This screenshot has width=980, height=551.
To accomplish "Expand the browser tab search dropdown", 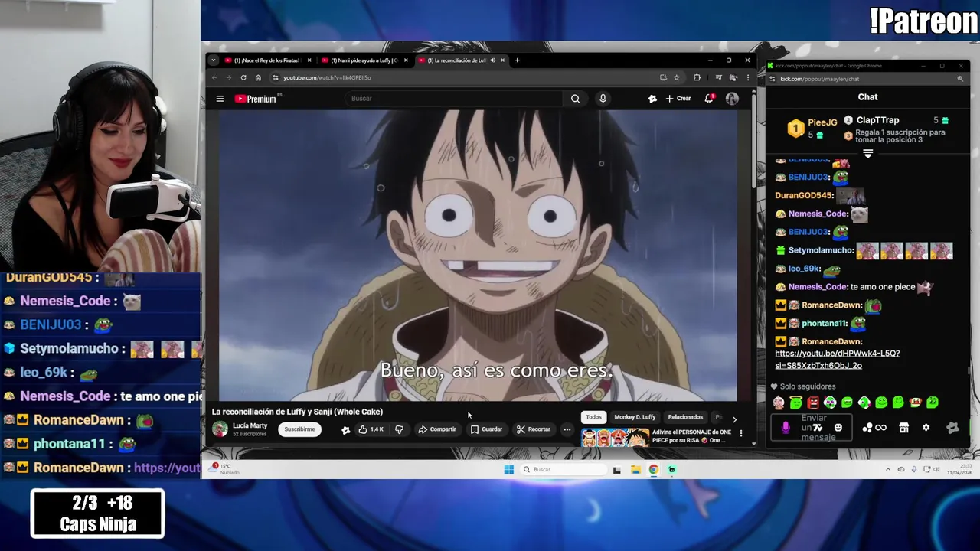I will coord(214,60).
